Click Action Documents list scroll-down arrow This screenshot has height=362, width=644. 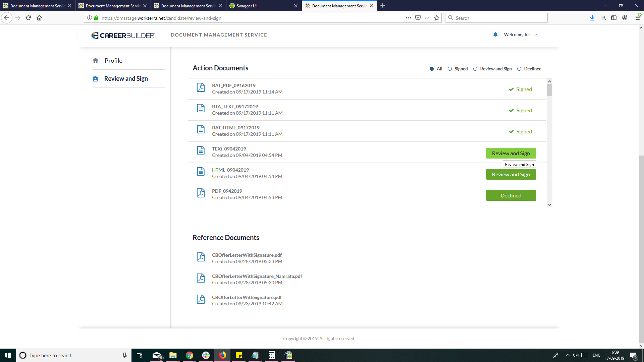pyautogui.click(x=549, y=204)
